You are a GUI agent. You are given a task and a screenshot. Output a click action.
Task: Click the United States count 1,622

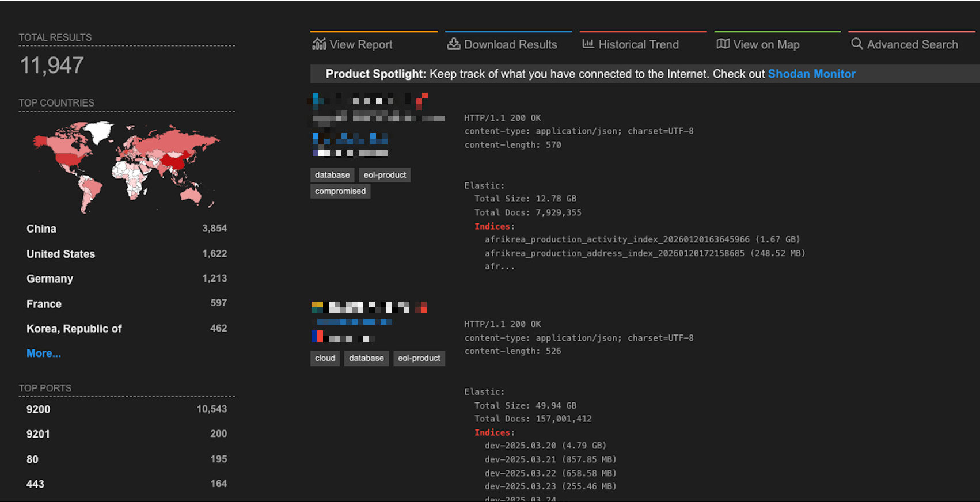[214, 254]
